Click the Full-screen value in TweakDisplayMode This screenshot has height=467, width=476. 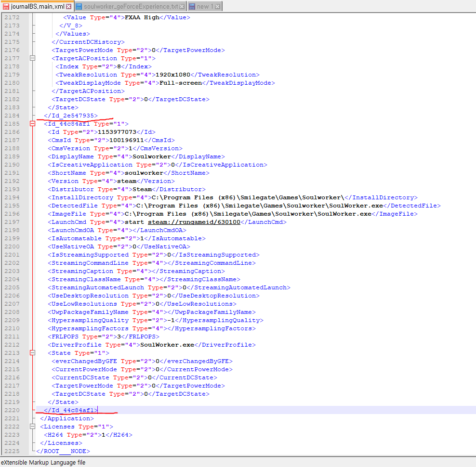[x=181, y=83]
